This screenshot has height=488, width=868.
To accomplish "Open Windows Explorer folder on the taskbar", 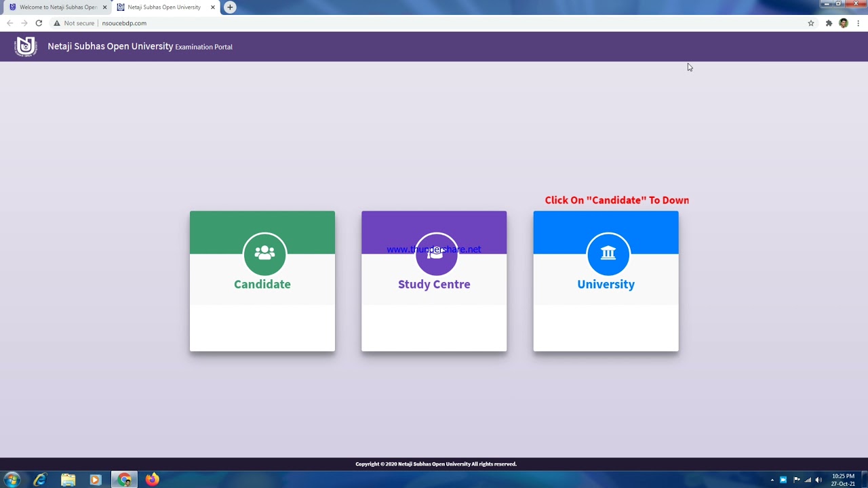I will [68, 480].
